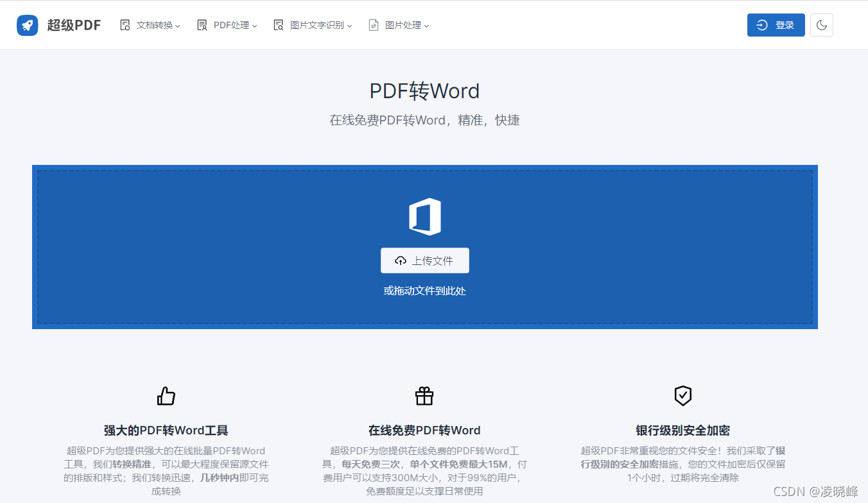Click the PDF转Word page title
The height and width of the screenshot is (503, 868).
[x=424, y=91]
